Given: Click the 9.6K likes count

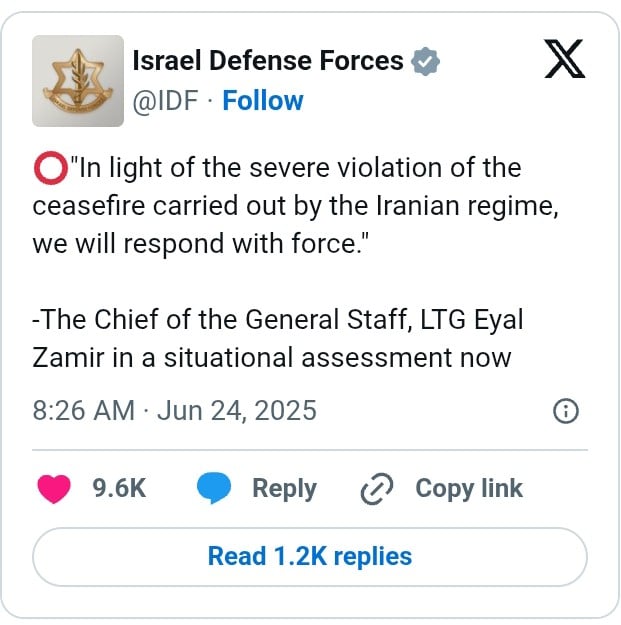Looking at the screenshot, I should point(119,488).
